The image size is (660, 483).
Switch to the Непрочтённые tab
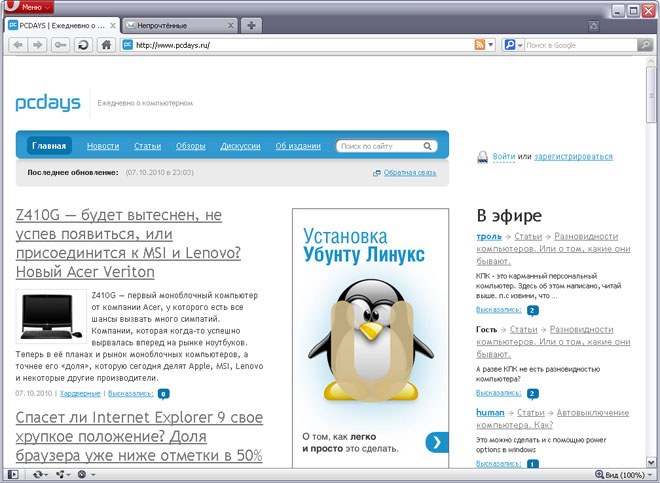180,26
